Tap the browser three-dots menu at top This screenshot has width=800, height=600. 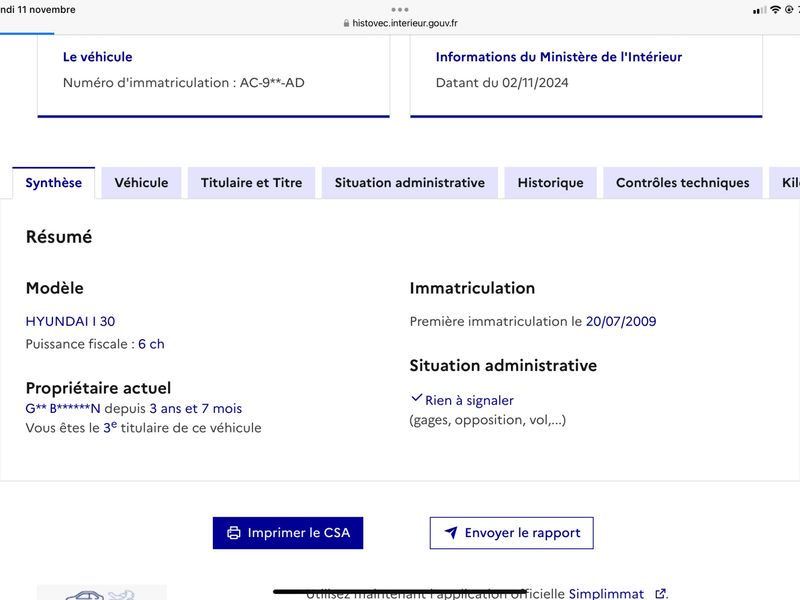pyautogui.click(x=400, y=9)
